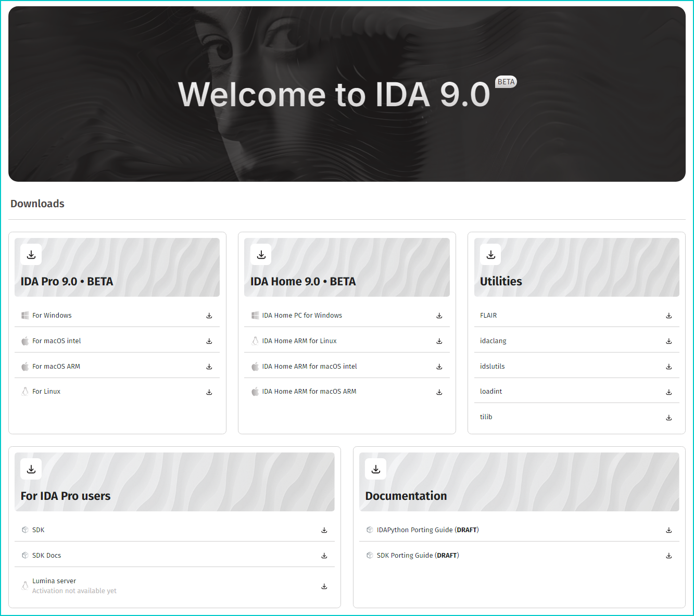Click the Apple logo beside IDA Home ARM for macOS ARM
694x616 pixels.
[255, 392]
